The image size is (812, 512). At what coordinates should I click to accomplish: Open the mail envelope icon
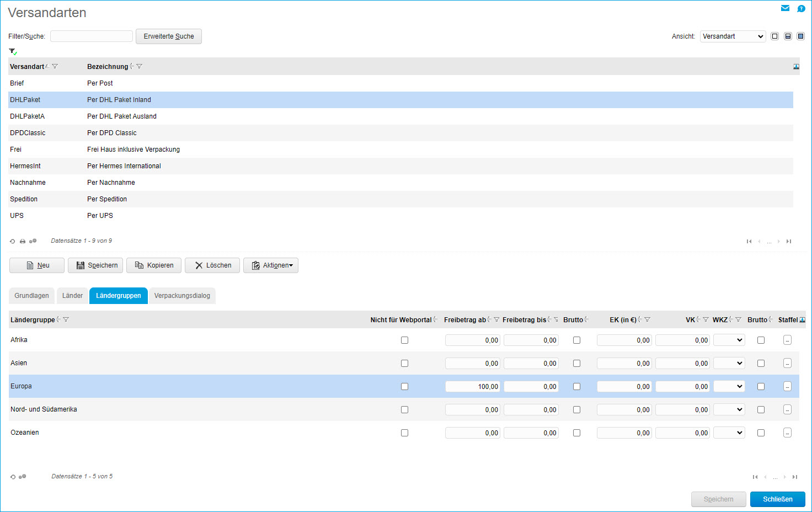click(785, 8)
